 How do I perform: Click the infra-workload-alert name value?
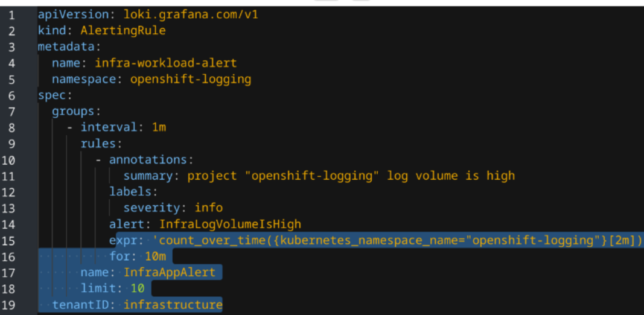coord(165,63)
